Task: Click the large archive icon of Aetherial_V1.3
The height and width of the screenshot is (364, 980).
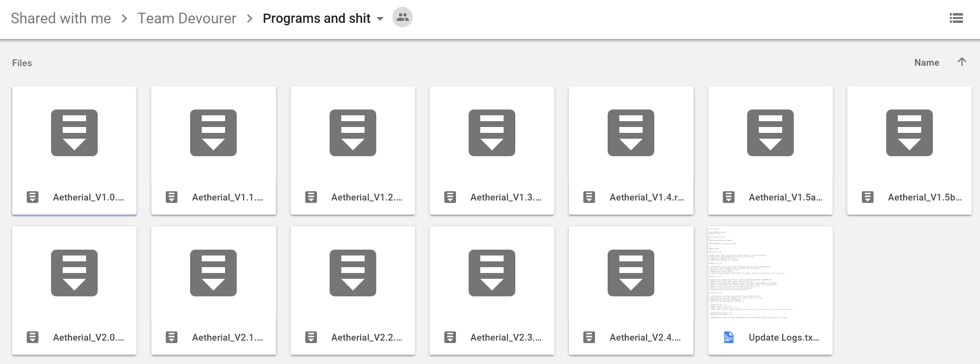Action: coord(491,133)
